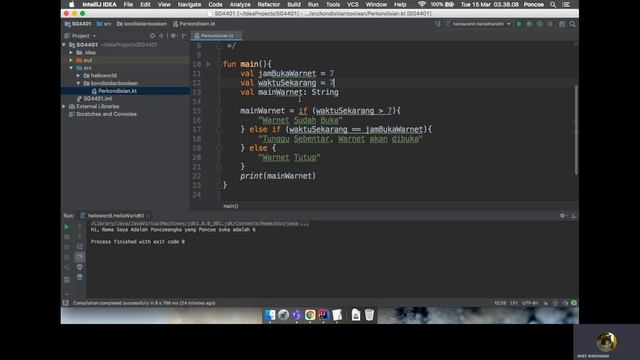Viewport: 640px width, 360px height.
Task: Expand the out folder in project tree
Action: coord(71,60)
